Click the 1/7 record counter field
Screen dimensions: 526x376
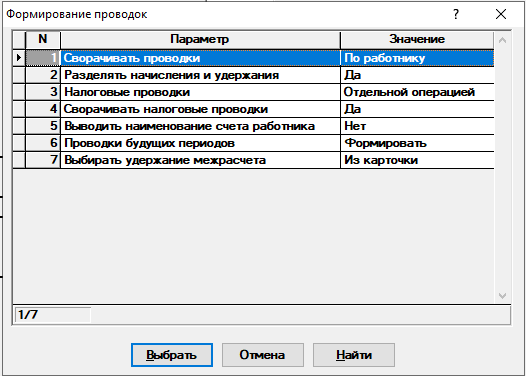point(53,315)
